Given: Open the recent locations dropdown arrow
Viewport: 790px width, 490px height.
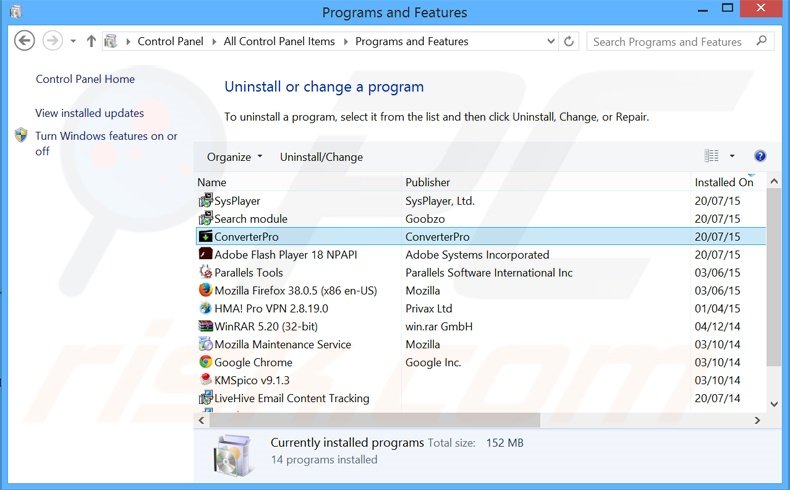Looking at the screenshot, I should (x=73, y=41).
